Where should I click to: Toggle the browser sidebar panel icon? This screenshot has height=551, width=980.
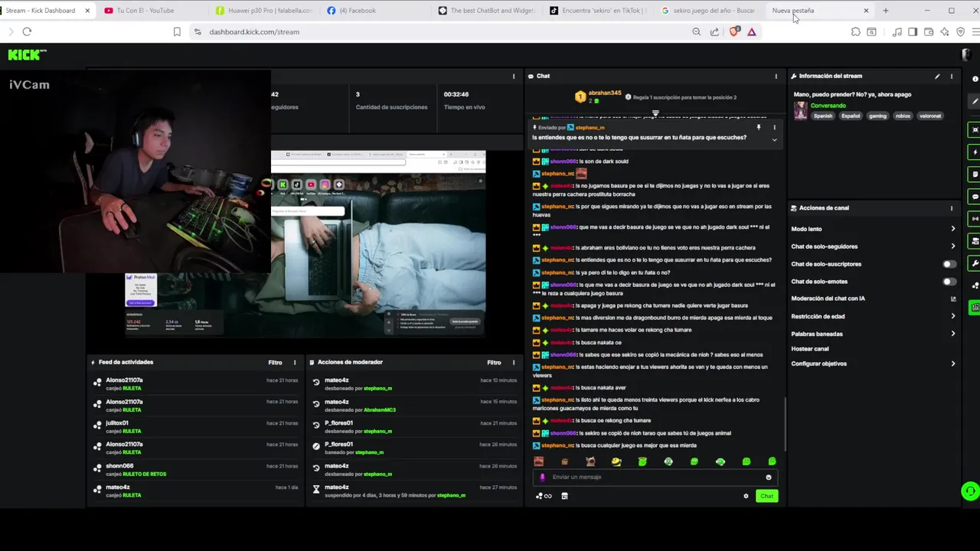click(913, 31)
